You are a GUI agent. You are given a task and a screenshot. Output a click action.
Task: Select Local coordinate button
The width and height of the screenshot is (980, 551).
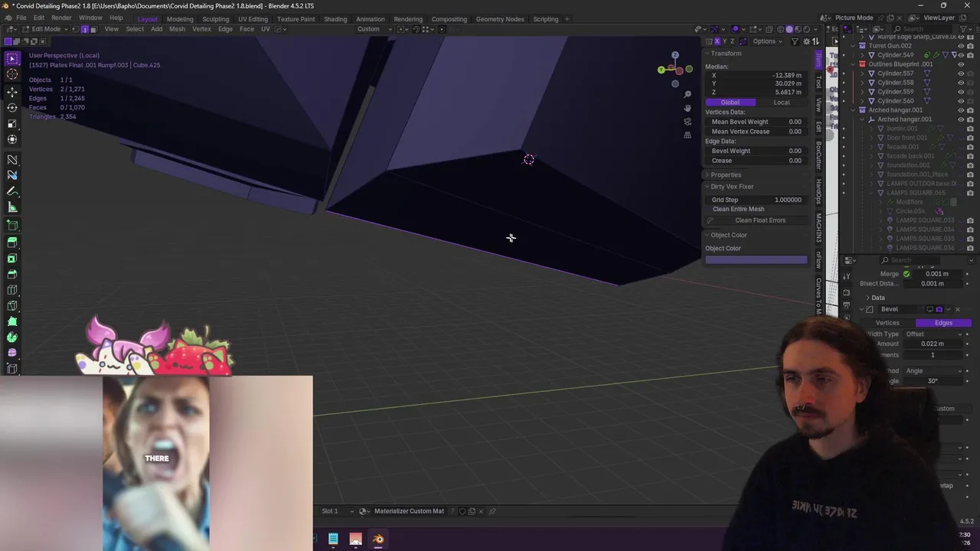pyautogui.click(x=782, y=103)
